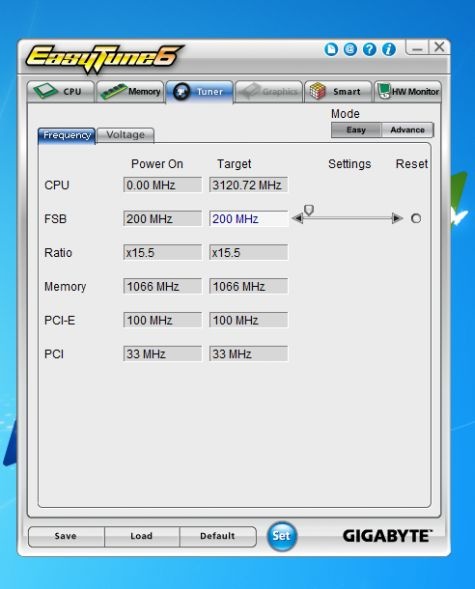Click the second round blue title bar icon

pyautogui.click(x=350, y=49)
